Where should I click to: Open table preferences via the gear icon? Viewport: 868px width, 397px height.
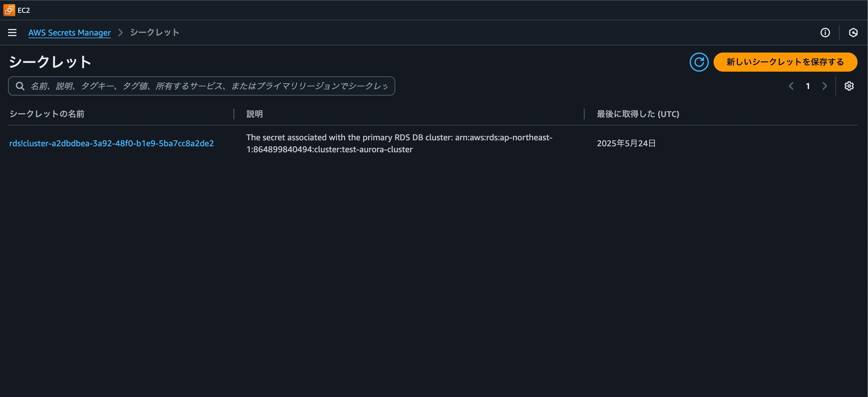(849, 86)
